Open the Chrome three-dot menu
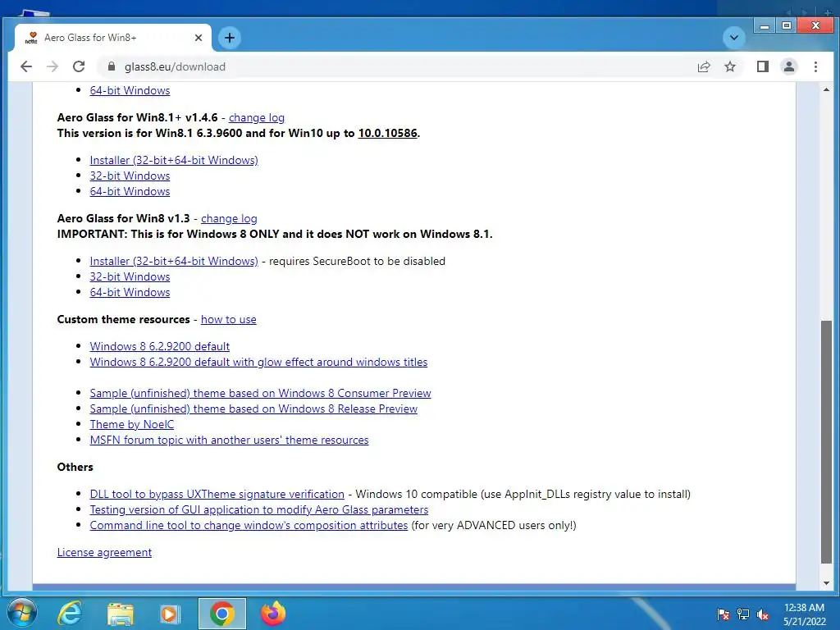 click(815, 66)
